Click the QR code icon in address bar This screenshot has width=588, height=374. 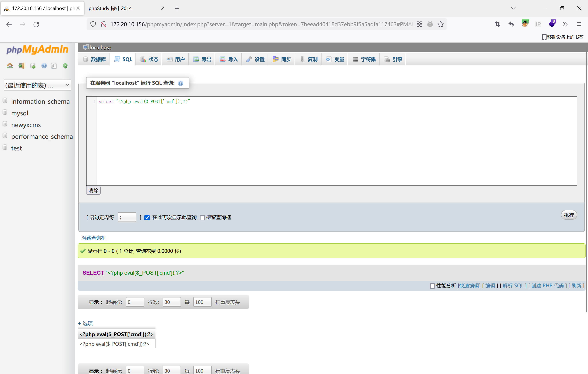(420, 24)
